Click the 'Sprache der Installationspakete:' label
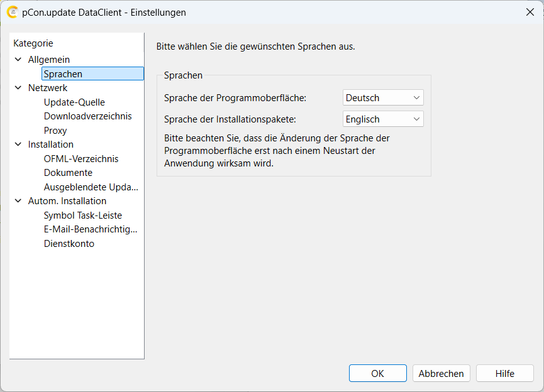This screenshot has width=544, height=392. [x=230, y=119]
